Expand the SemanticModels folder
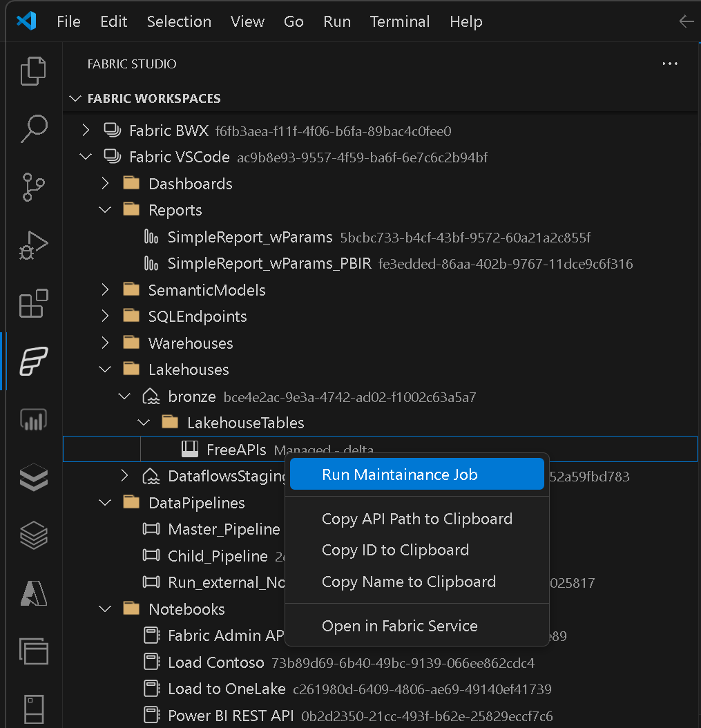This screenshot has height=728, width=701. (106, 289)
